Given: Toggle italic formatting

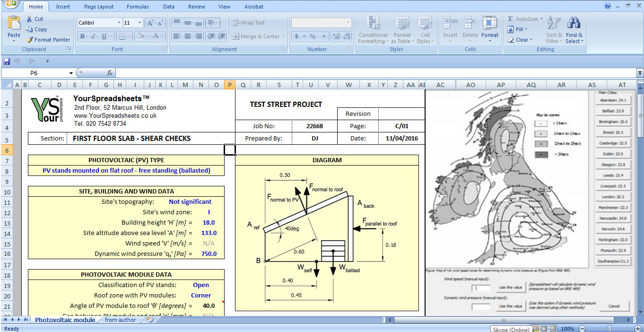Looking at the screenshot, I should [x=93, y=36].
